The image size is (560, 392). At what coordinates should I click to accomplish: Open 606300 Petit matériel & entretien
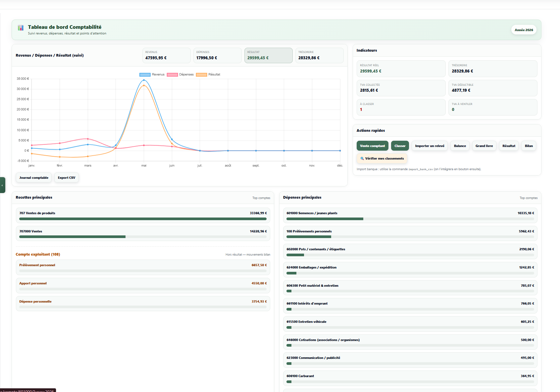(x=410, y=288)
